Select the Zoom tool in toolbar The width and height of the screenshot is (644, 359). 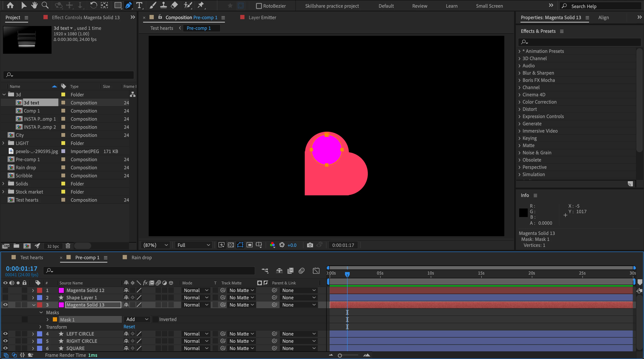45,5
